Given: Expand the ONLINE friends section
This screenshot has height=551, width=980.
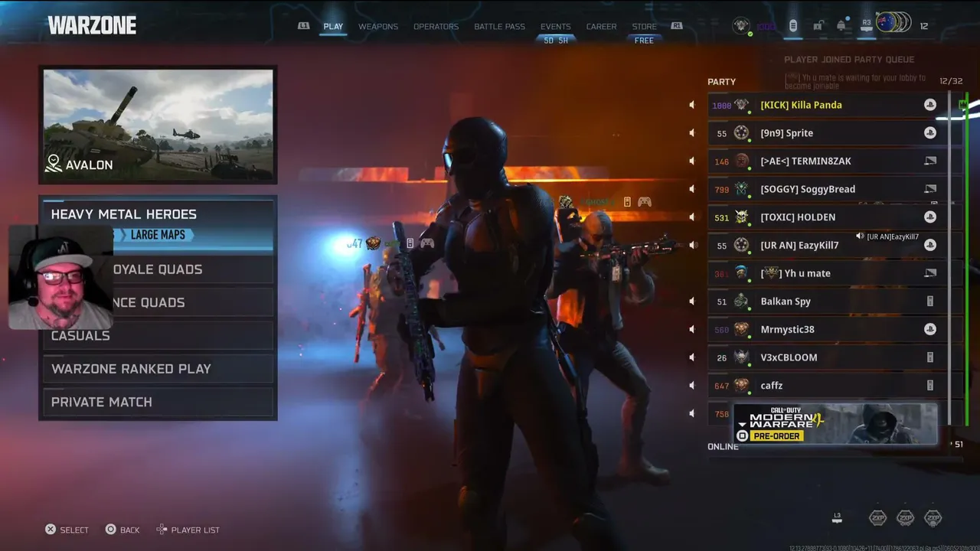Looking at the screenshot, I should [x=723, y=447].
